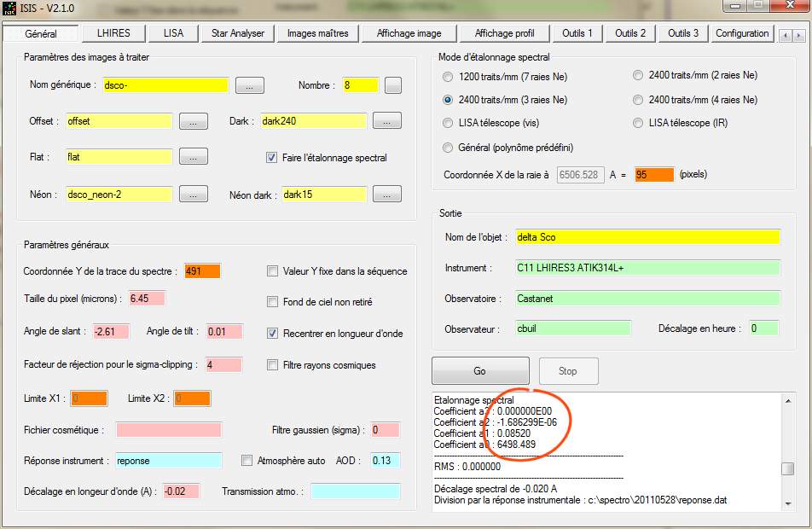Click browse button beside Dark field

(x=386, y=121)
